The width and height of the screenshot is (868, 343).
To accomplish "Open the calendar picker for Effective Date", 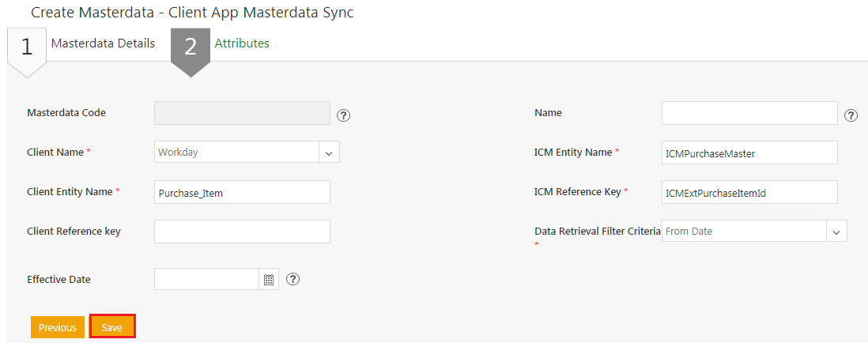I will pyautogui.click(x=269, y=280).
